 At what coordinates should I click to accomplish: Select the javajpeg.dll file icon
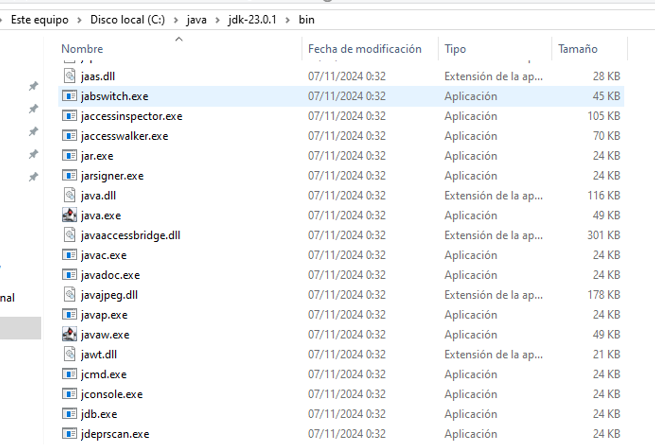tap(69, 295)
